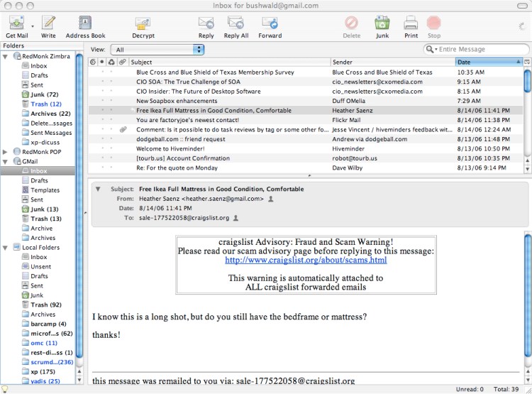Click the folder pane collapse grippy
This screenshot has height=394, width=532.
click(x=85, y=213)
